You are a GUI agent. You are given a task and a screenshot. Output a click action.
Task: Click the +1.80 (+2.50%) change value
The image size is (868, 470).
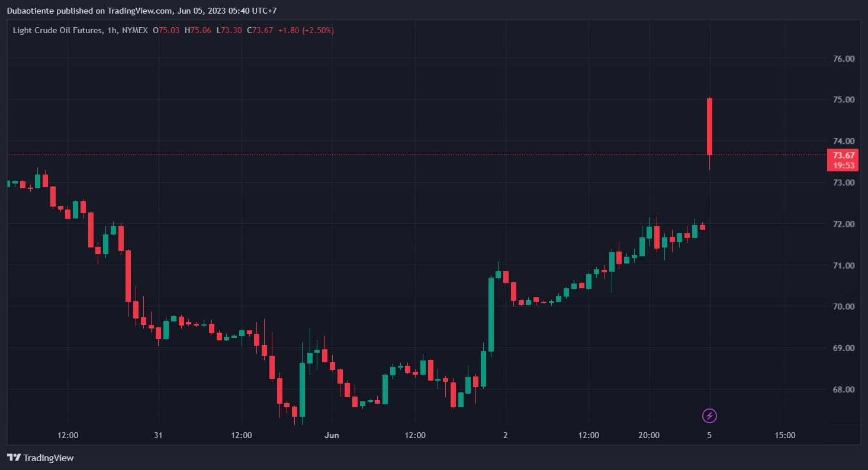[x=306, y=30]
